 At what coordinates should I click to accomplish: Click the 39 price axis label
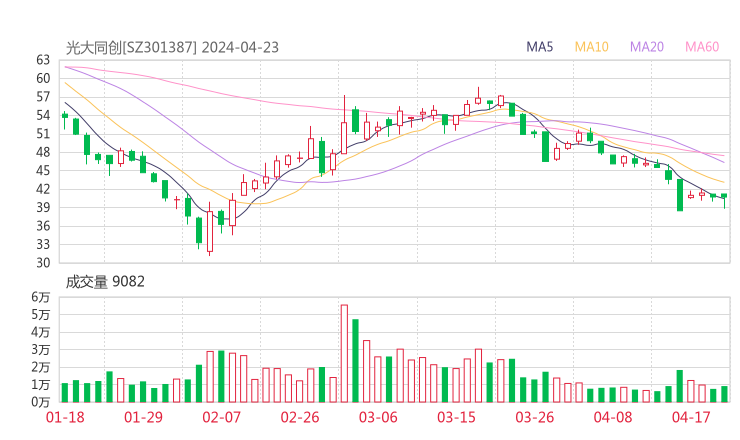pyautogui.click(x=43, y=207)
